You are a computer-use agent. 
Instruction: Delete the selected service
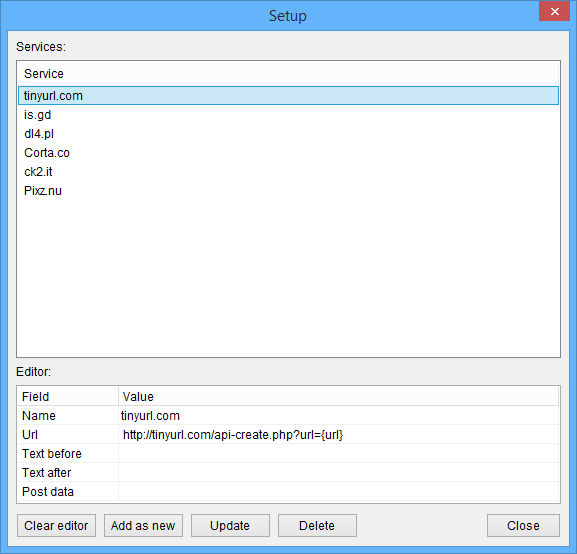(317, 525)
